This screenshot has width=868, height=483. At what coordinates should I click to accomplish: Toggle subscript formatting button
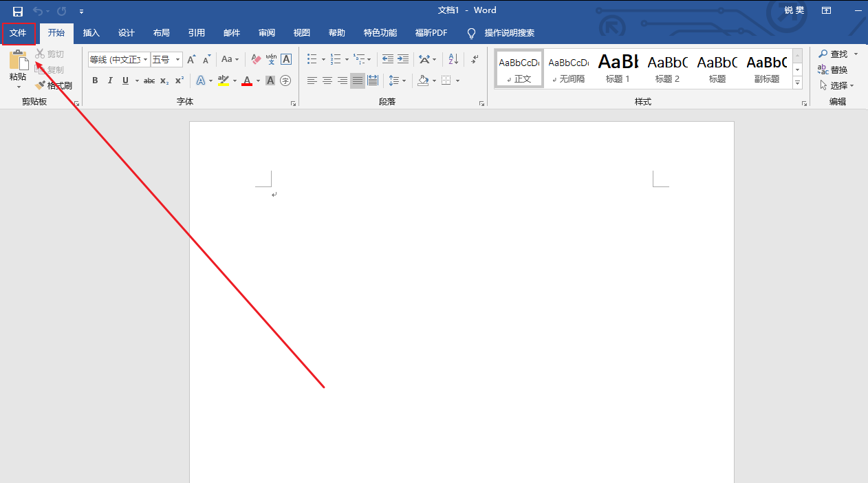click(x=164, y=80)
